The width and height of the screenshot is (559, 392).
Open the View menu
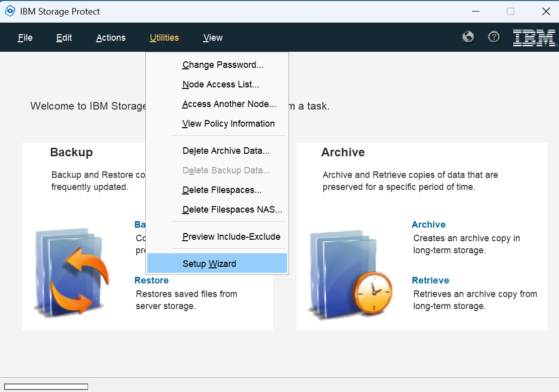(213, 38)
